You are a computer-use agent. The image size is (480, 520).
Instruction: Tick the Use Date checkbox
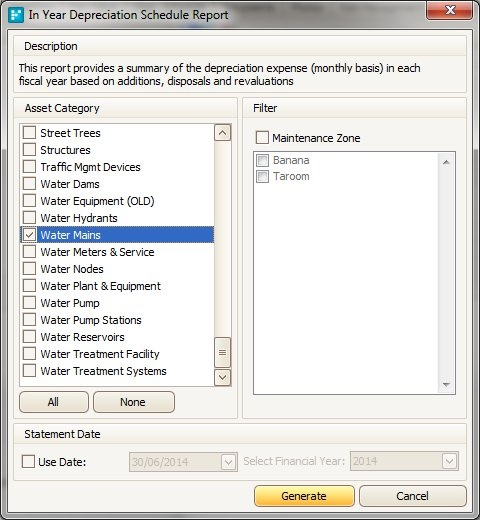tap(28, 462)
